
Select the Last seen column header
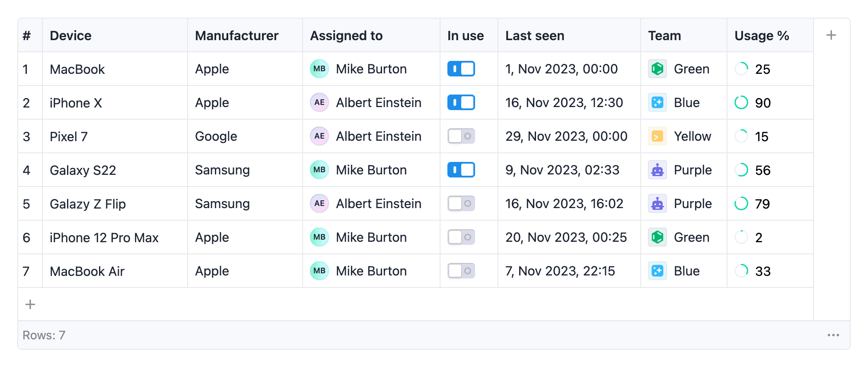(x=535, y=35)
